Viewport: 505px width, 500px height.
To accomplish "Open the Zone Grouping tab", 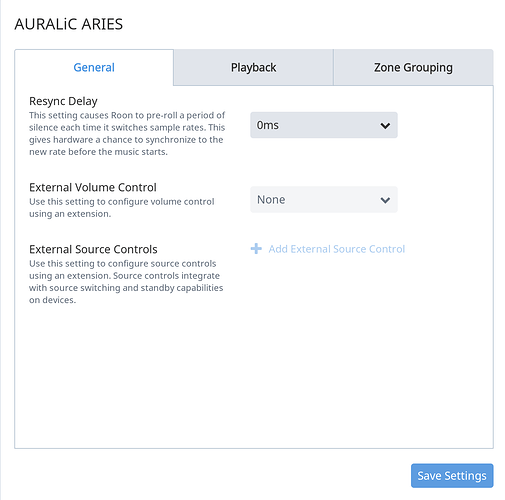I will (x=413, y=68).
